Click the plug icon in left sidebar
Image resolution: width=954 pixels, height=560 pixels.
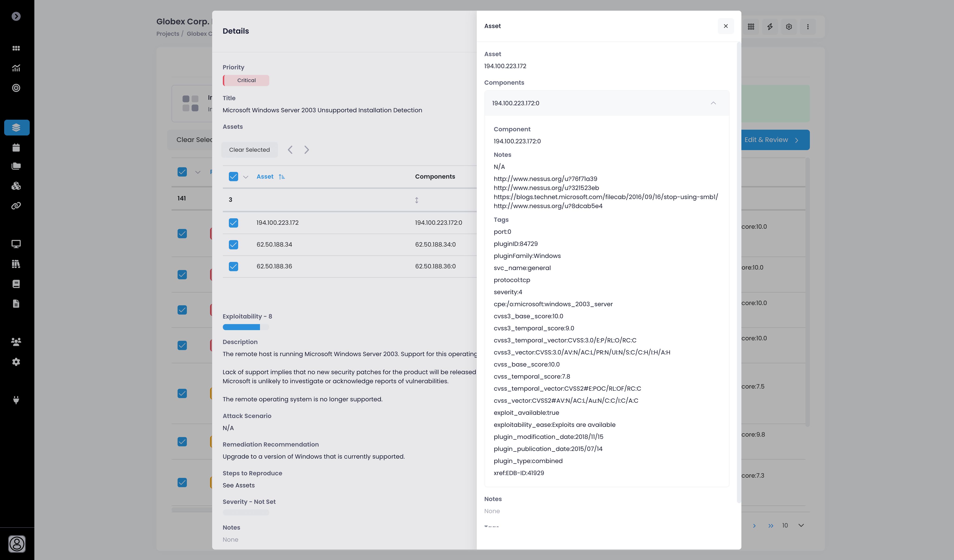click(16, 400)
